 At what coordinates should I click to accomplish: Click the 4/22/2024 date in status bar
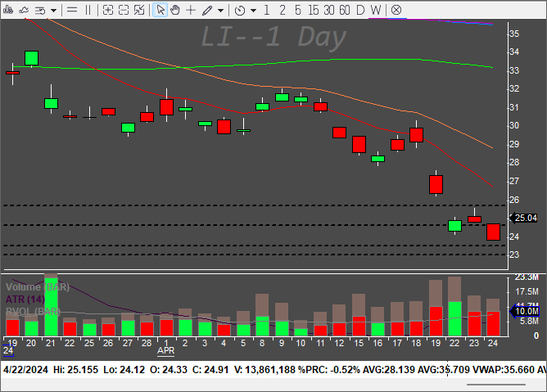(x=26, y=370)
